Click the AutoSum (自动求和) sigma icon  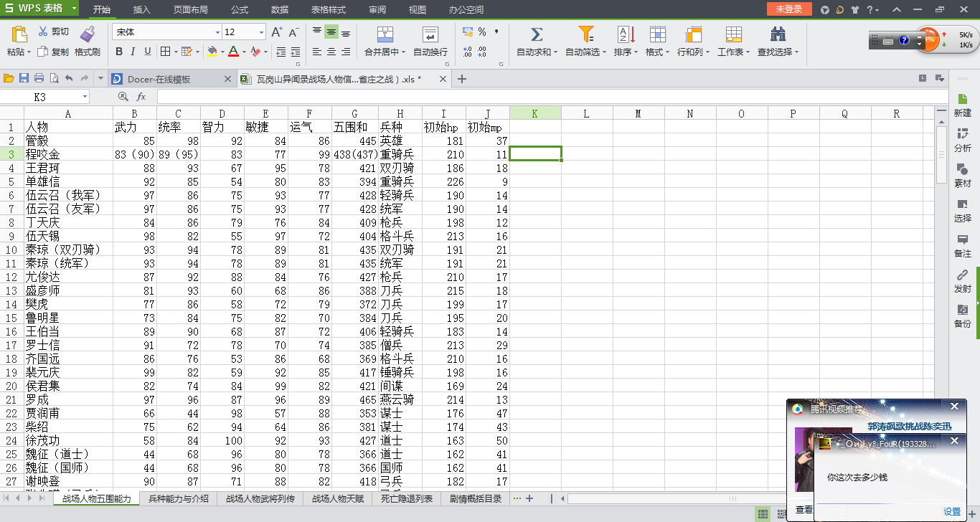pyautogui.click(x=536, y=34)
